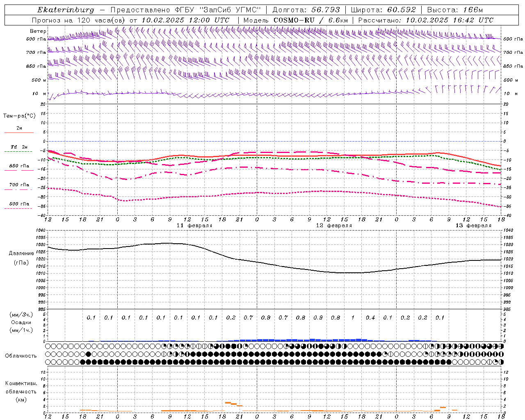Click the Ekaterinburg title text
525x420 pixels.
[66, 10]
